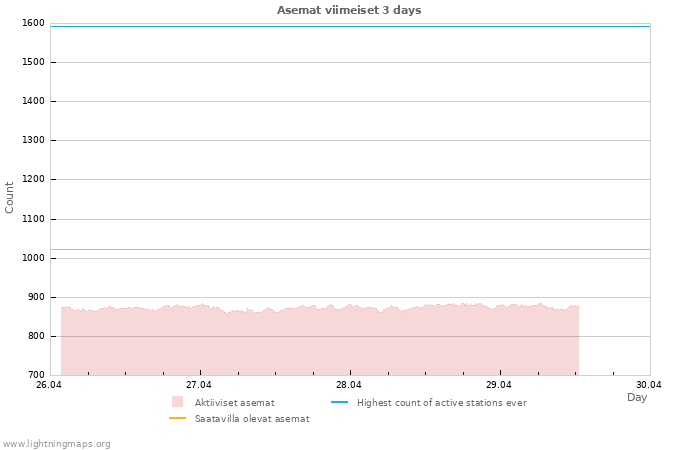700x450 pixels.
Task: Click the cyan highest count line in chart
Action: (350, 26)
